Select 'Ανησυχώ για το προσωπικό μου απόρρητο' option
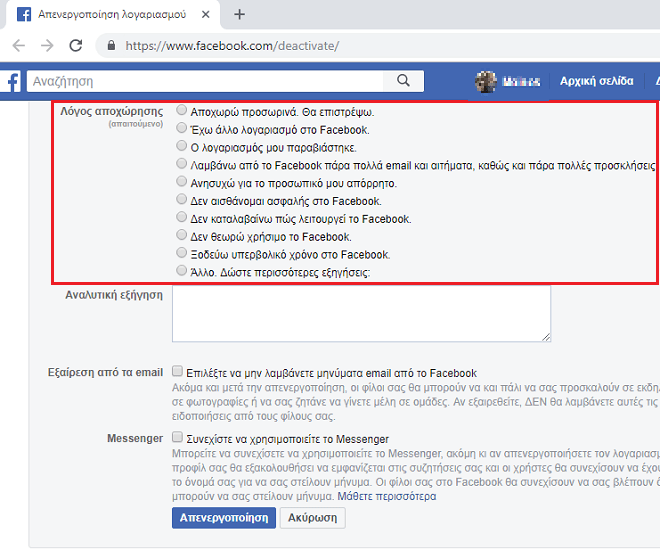This screenshot has width=660, height=550. point(181,181)
